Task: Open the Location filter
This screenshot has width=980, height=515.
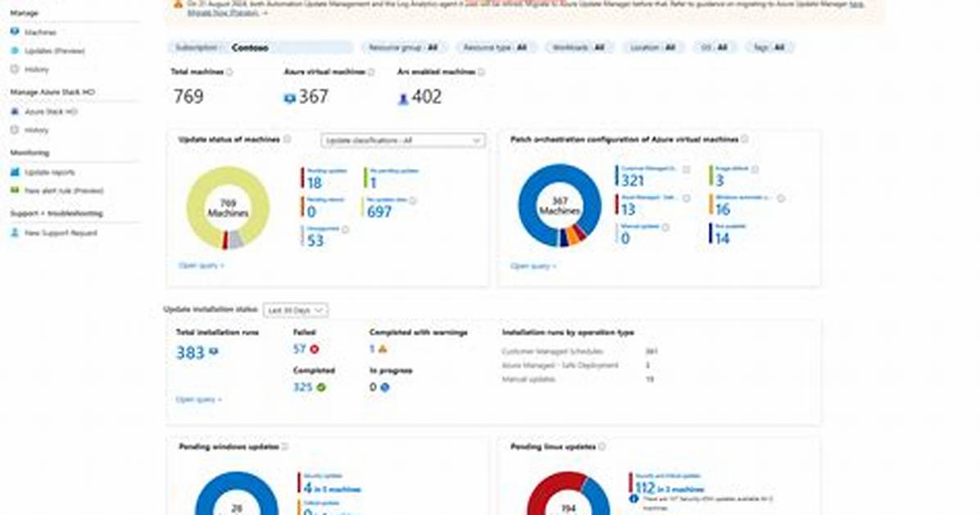Action: coord(652,48)
